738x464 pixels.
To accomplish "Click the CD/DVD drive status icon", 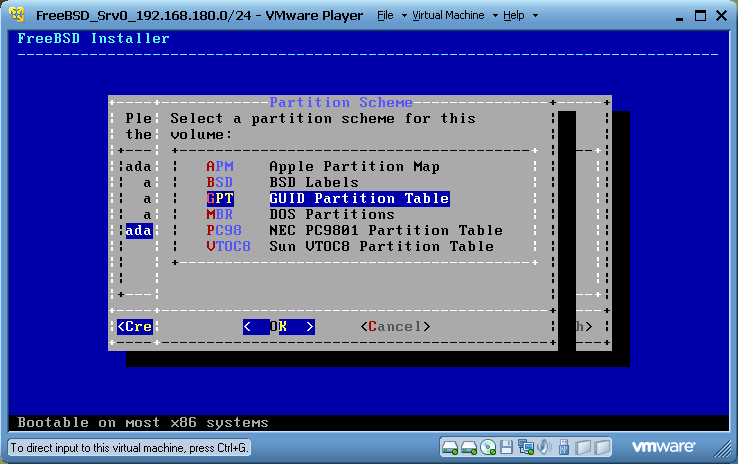I will (488, 448).
